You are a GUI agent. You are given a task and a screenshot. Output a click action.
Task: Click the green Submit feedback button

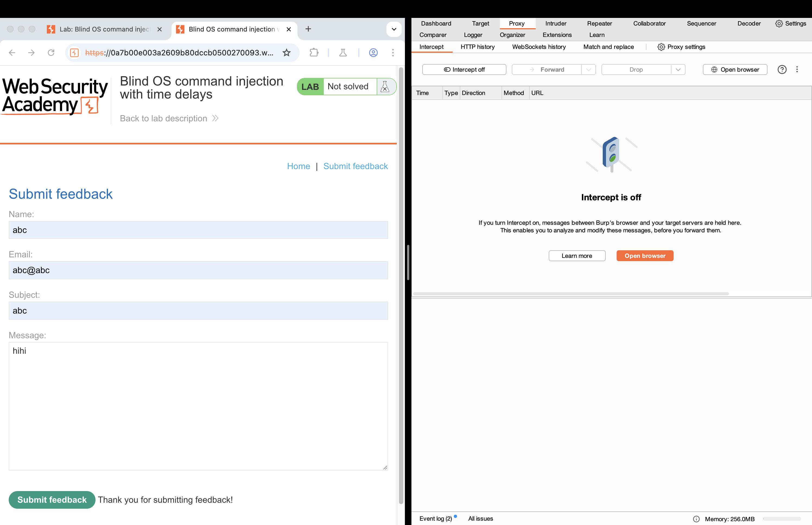coord(52,499)
